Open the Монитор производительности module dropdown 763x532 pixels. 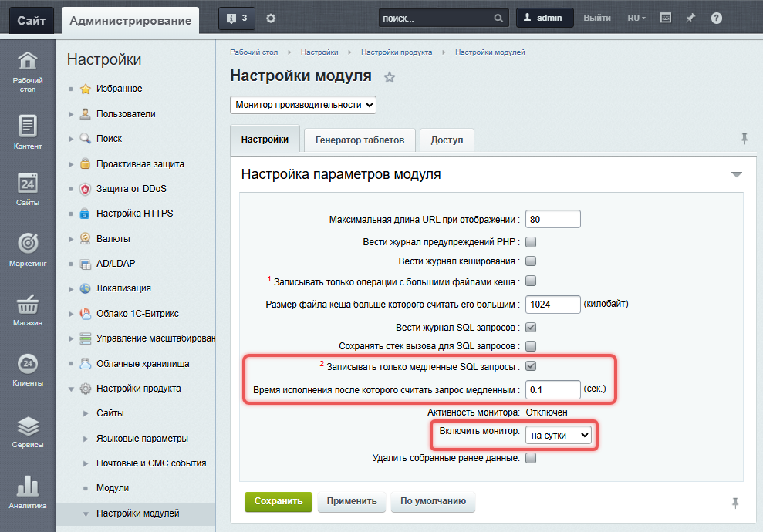tap(303, 105)
